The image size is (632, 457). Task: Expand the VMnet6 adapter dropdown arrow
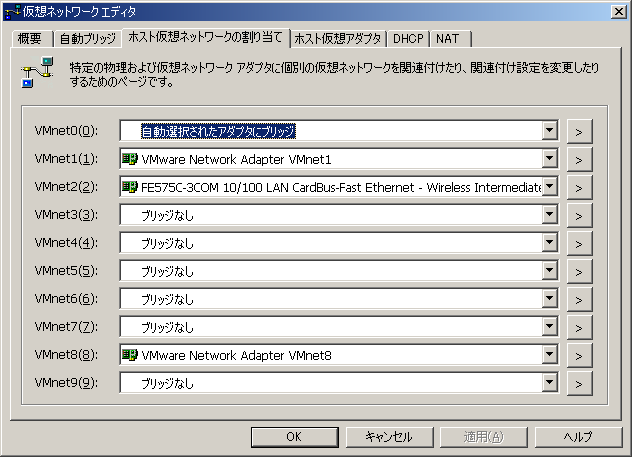click(549, 299)
